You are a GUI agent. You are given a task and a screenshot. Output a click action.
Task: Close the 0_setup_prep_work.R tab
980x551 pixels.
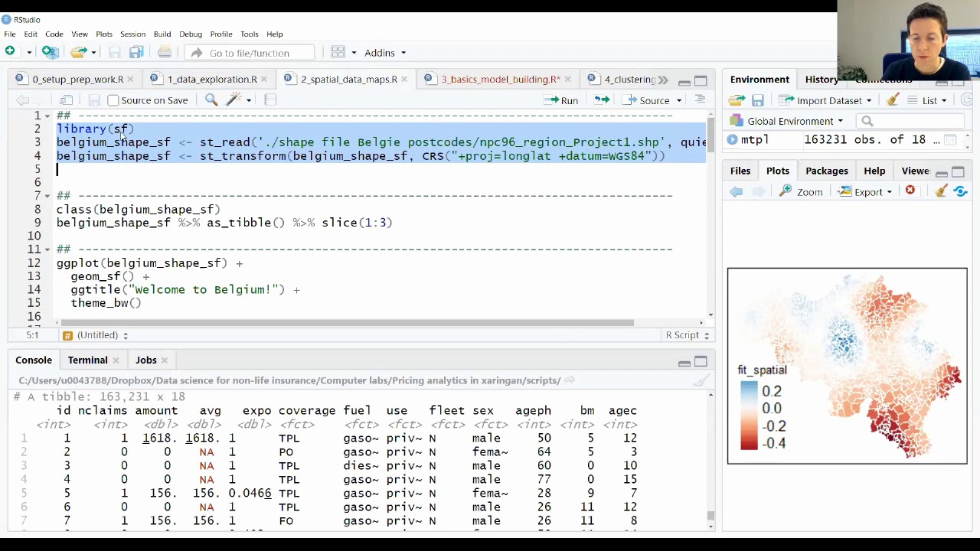click(130, 80)
